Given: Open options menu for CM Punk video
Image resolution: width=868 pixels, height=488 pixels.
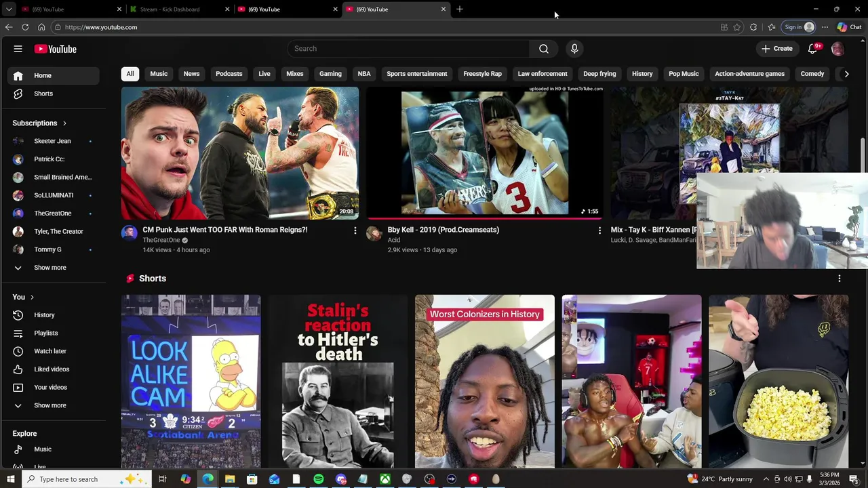Looking at the screenshot, I should click(355, 231).
